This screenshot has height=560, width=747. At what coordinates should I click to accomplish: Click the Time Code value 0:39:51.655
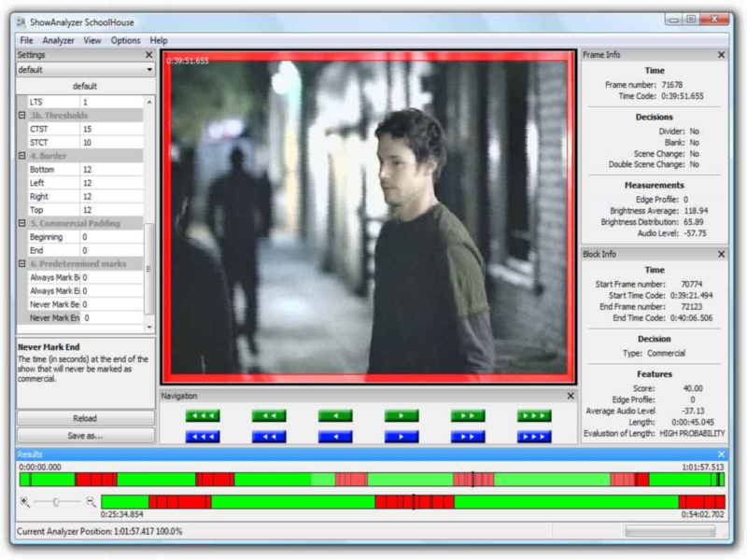682,96
